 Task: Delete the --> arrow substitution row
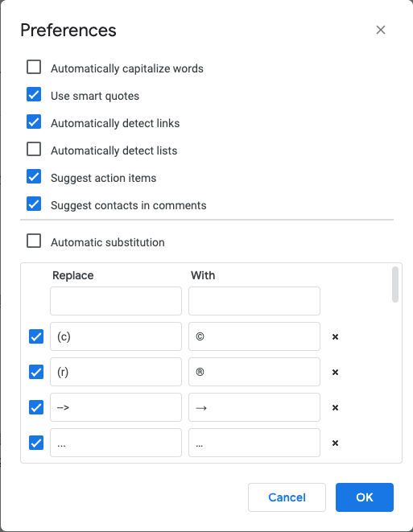pyautogui.click(x=335, y=407)
